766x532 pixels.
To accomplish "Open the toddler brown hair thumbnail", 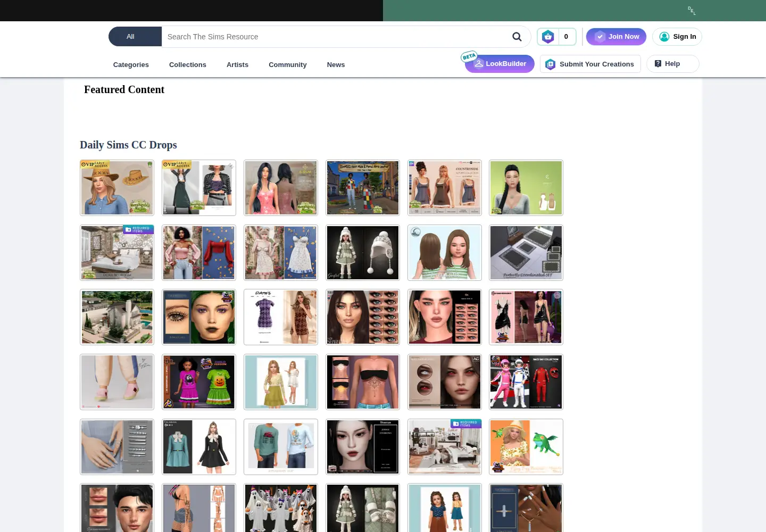I will click(445, 253).
